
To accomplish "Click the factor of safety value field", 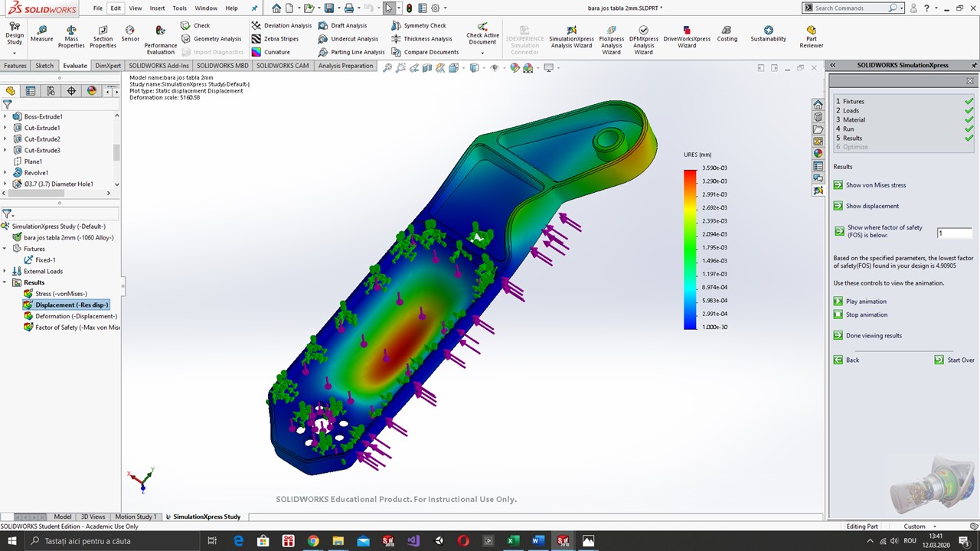I will (954, 233).
